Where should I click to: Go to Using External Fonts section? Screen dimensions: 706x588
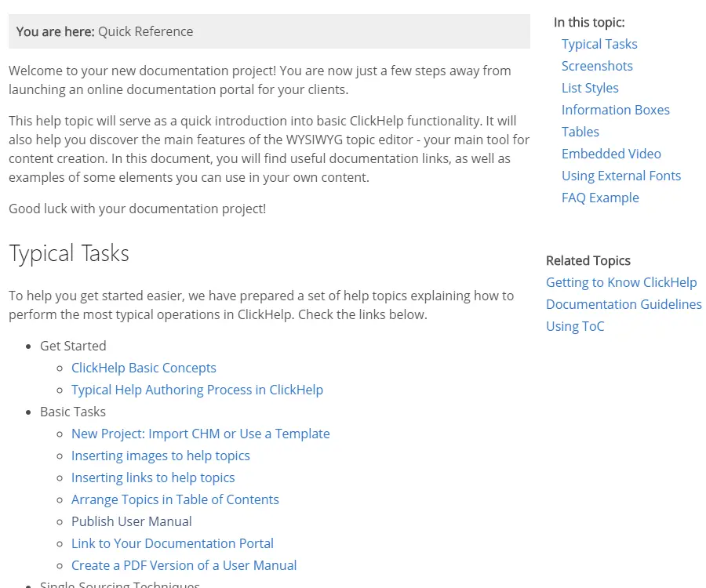click(x=621, y=176)
